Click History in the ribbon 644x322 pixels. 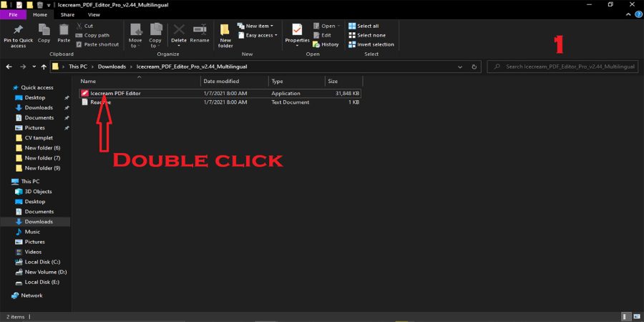tap(326, 44)
